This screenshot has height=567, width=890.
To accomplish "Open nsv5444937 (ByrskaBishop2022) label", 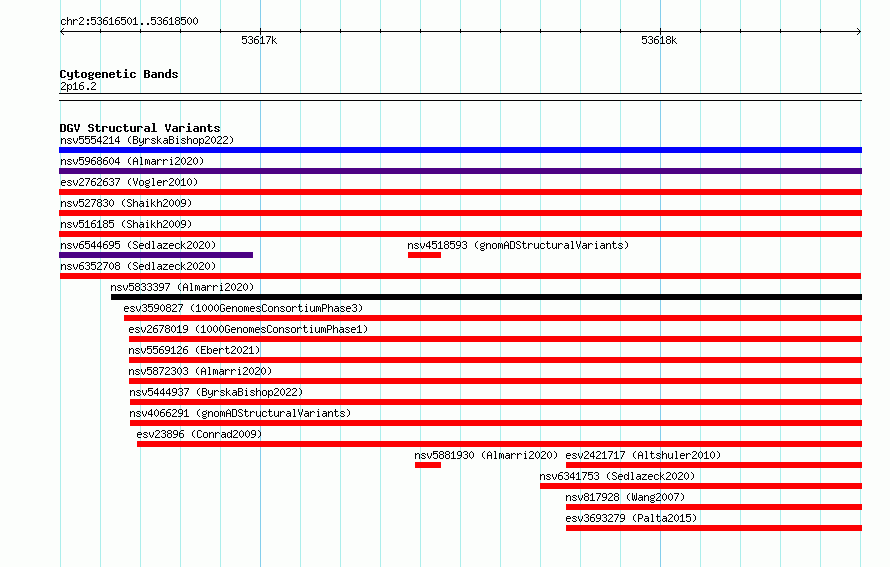I will pyautogui.click(x=216, y=392).
